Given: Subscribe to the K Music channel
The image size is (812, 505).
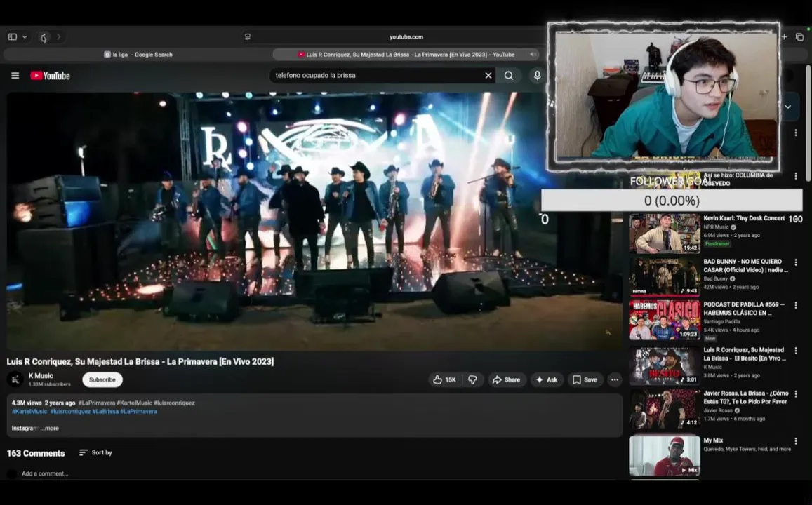Looking at the screenshot, I should click(102, 379).
